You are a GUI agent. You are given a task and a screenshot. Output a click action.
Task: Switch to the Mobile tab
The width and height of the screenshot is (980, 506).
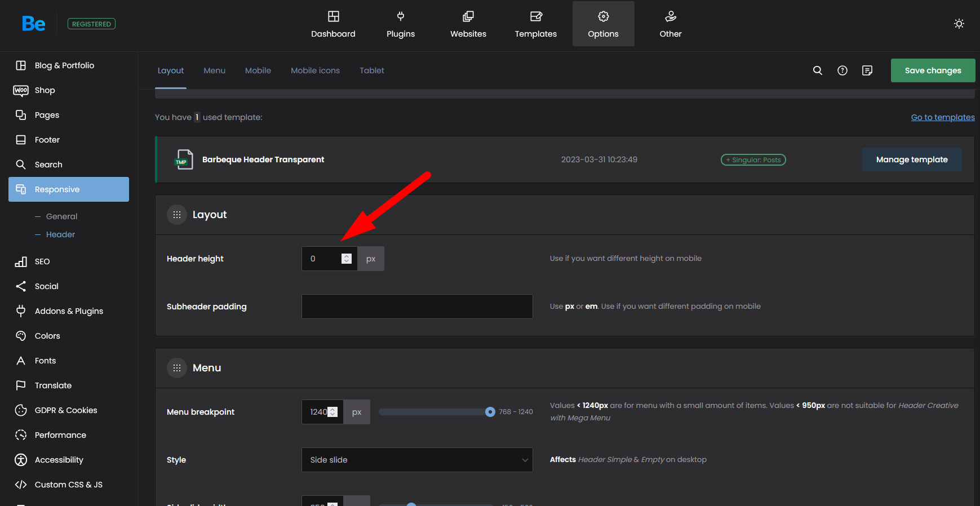pos(258,70)
